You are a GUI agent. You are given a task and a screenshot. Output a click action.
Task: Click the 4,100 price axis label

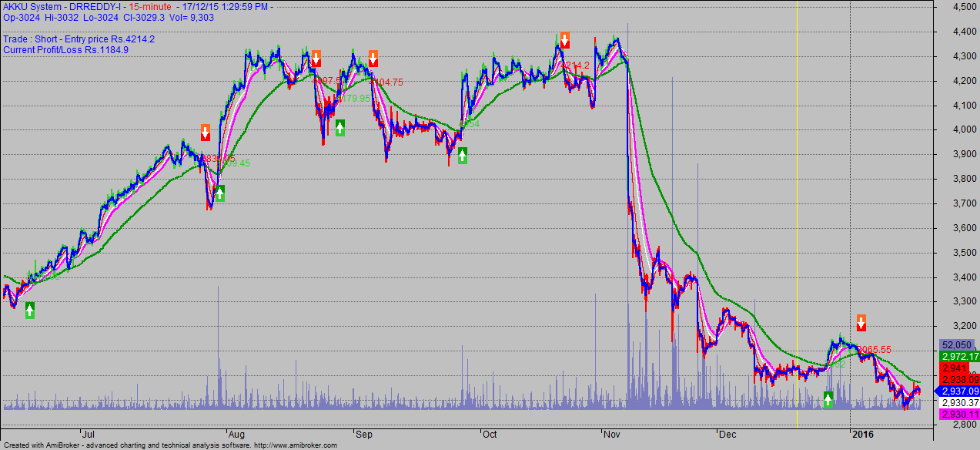coord(965,106)
